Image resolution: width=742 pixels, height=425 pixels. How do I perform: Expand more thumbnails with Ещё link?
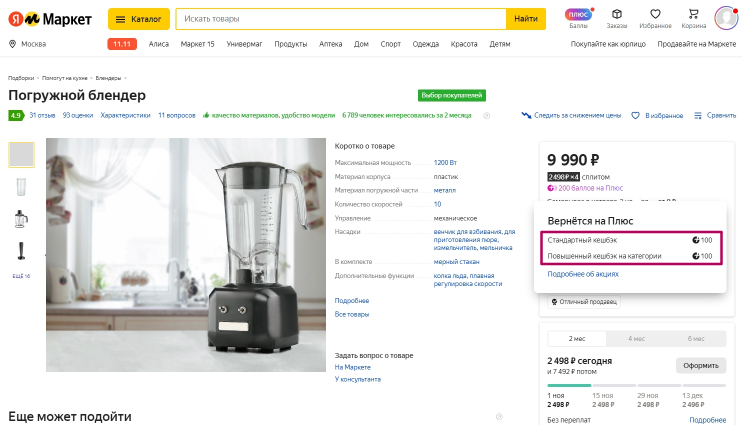(21, 275)
